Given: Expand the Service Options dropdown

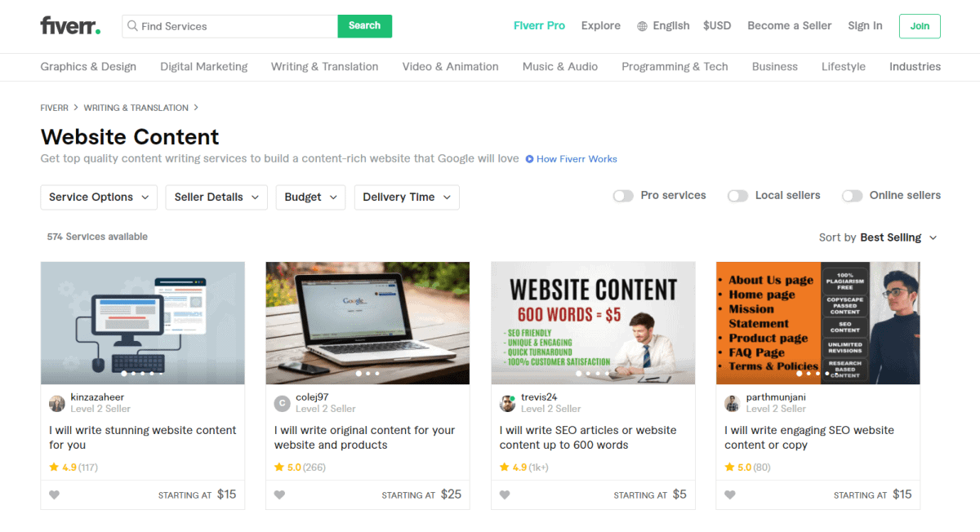Looking at the screenshot, I should pos(99,197).
